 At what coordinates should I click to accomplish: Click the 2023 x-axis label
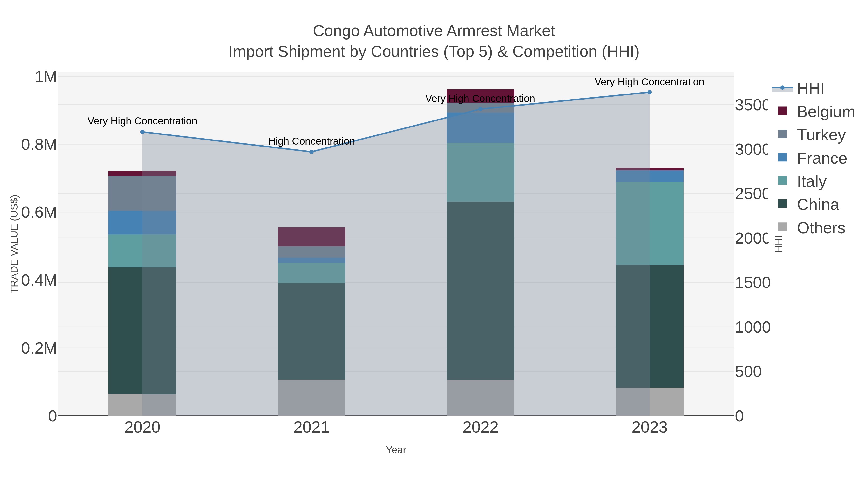coord(650,428)
